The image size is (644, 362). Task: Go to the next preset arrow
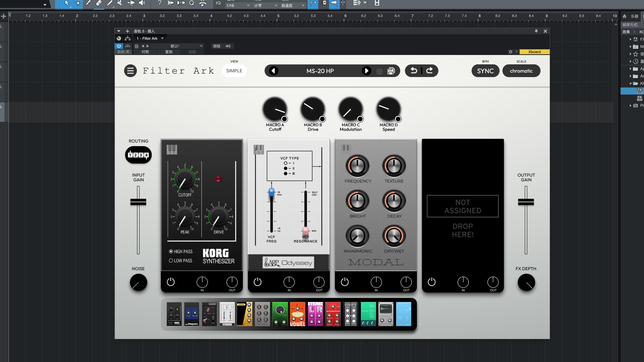[366, 71]
